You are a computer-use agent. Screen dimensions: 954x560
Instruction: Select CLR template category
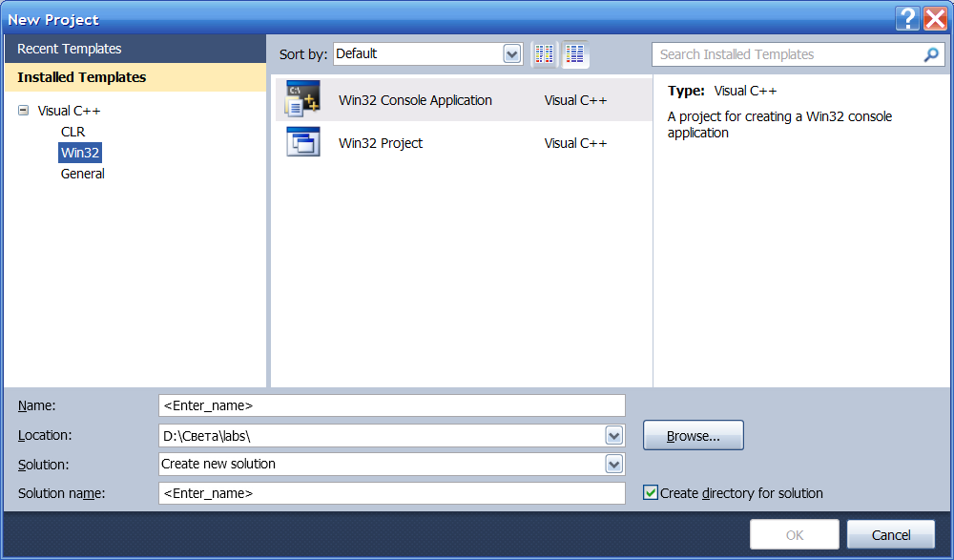coord(73,132)
